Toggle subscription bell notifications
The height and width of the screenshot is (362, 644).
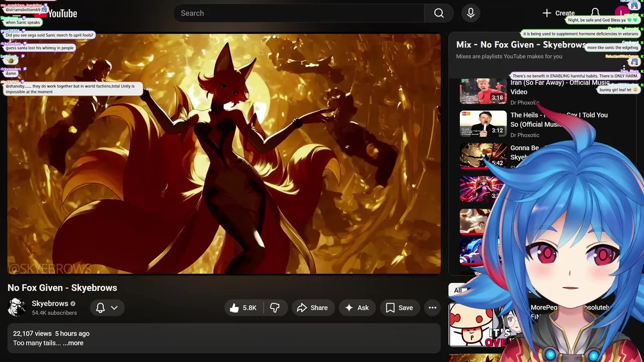(x=101, y=308)
